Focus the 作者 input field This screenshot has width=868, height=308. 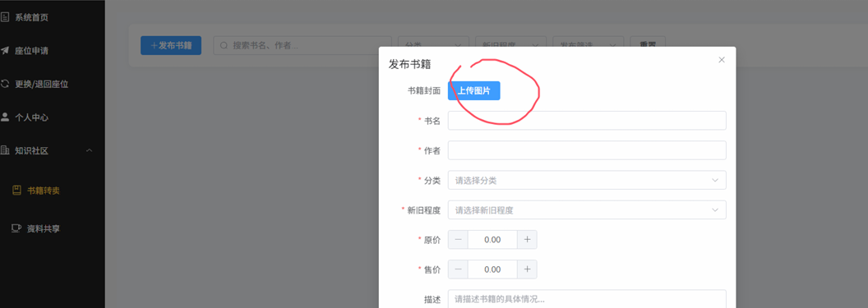[x=587, y=150]
